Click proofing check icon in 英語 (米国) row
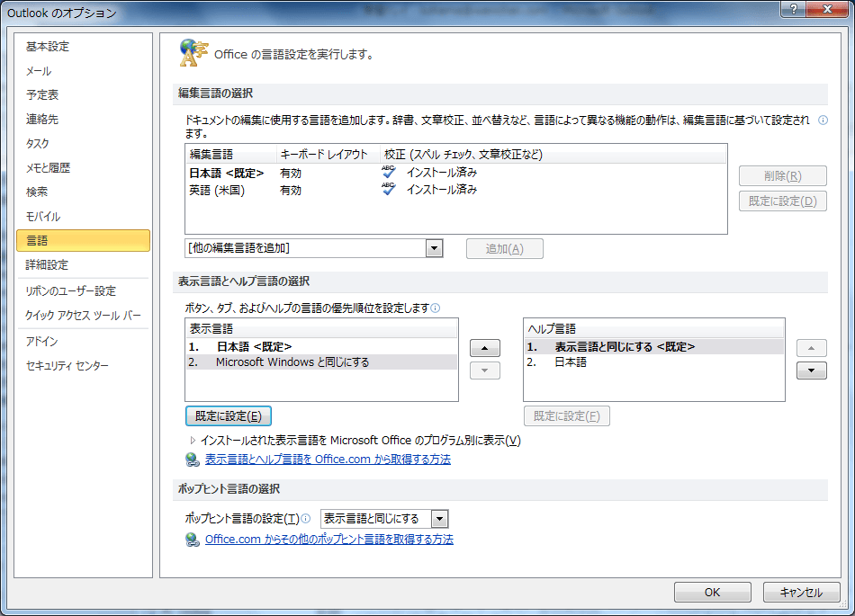855x616 pixels. point(388,189)
